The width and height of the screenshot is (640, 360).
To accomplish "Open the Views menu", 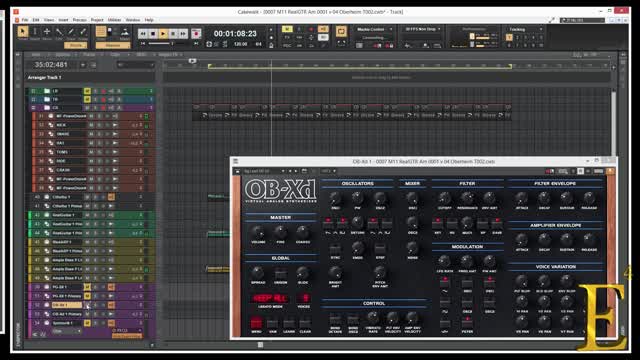I will point(49,20).
